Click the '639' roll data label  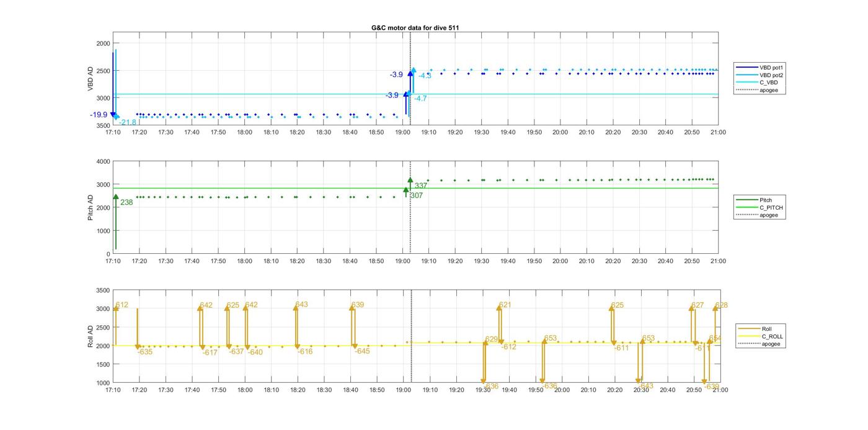click(x=358, y=305)
